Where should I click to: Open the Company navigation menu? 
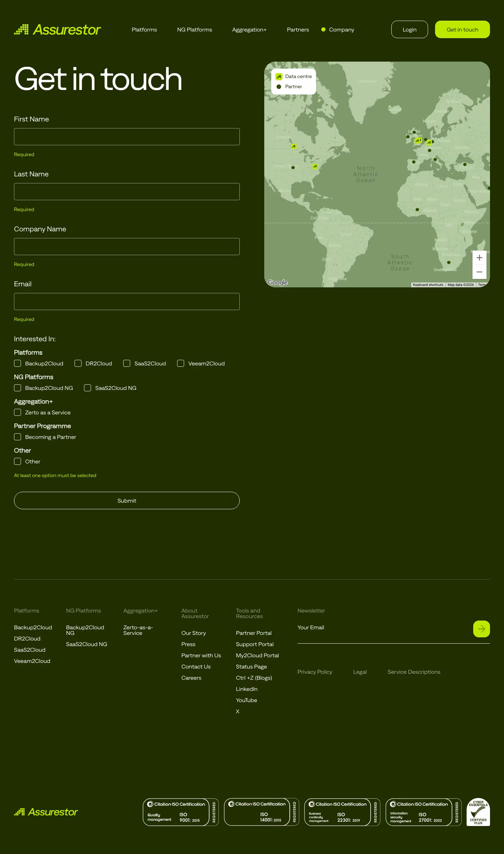(342, 30)
